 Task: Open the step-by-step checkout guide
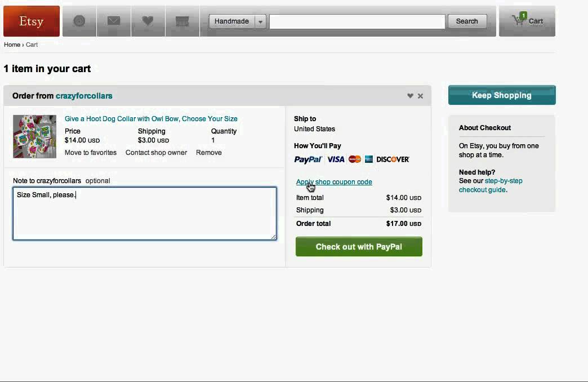click(x=491, y=185)
